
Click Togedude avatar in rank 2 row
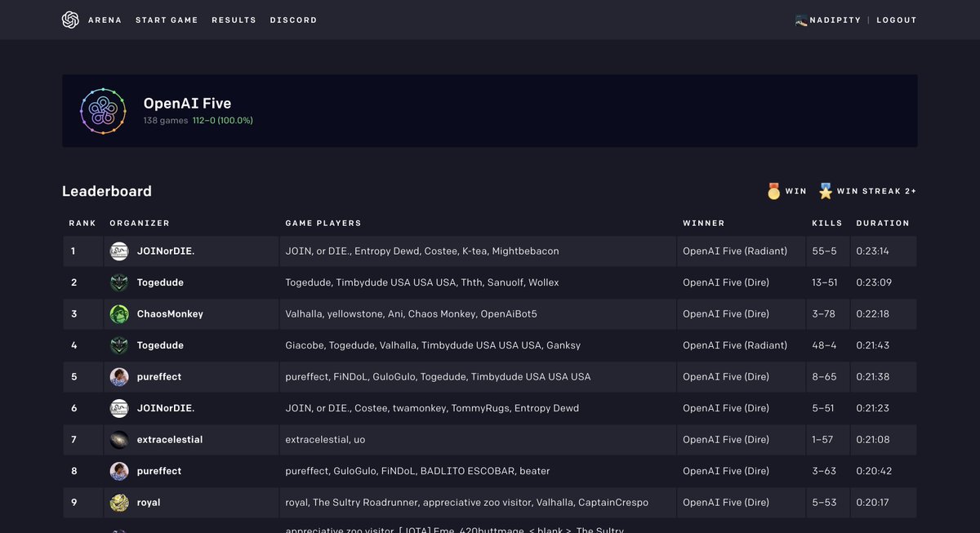(x=119, y=282)
